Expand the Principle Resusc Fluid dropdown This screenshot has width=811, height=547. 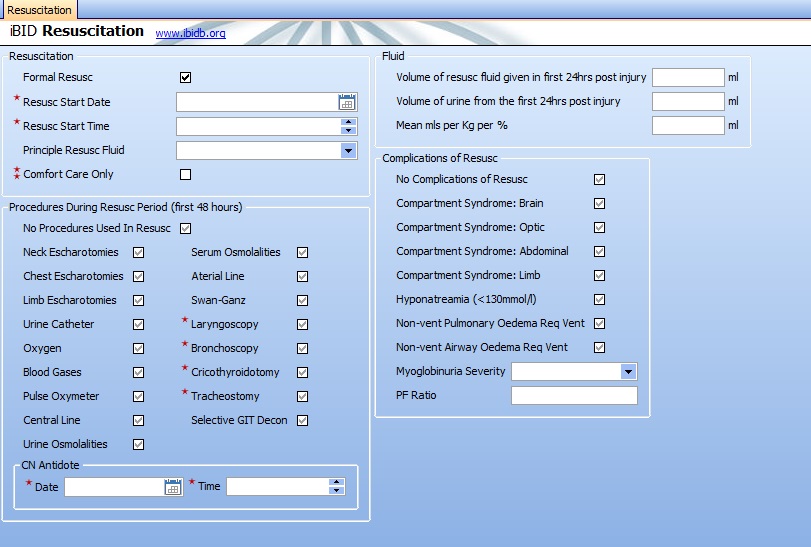[348, 150]
